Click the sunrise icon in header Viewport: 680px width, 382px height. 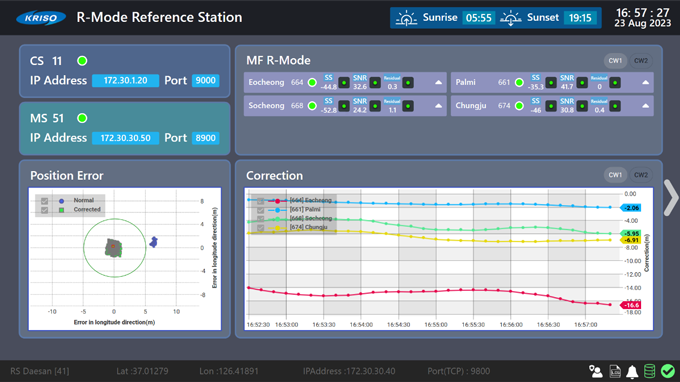(x=406, y=18)
